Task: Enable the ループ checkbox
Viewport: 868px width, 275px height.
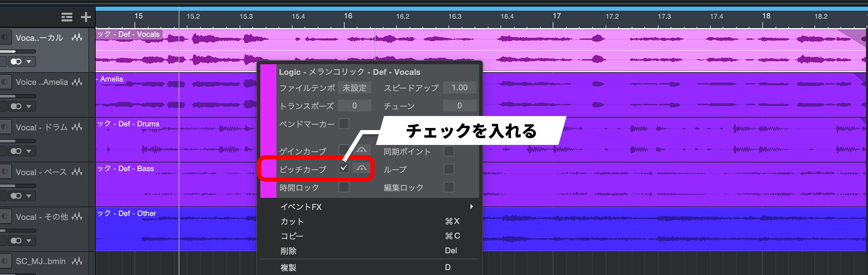Action: (449, 169)
